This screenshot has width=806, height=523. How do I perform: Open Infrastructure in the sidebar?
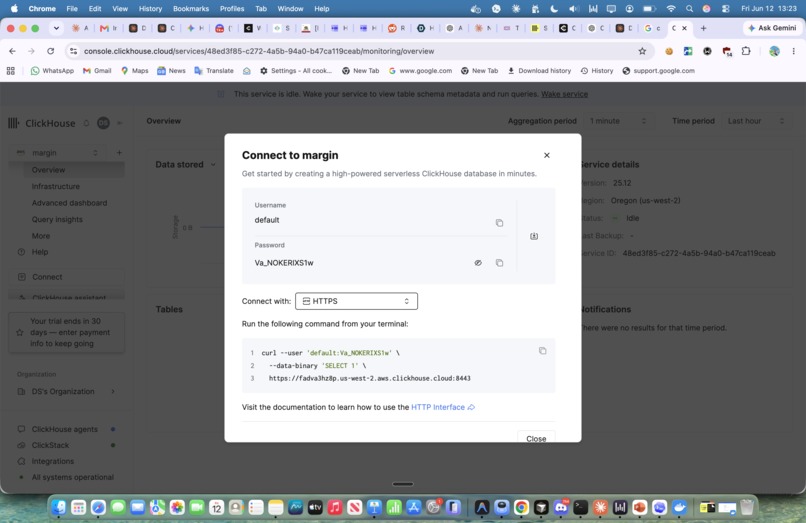point(56,186)
